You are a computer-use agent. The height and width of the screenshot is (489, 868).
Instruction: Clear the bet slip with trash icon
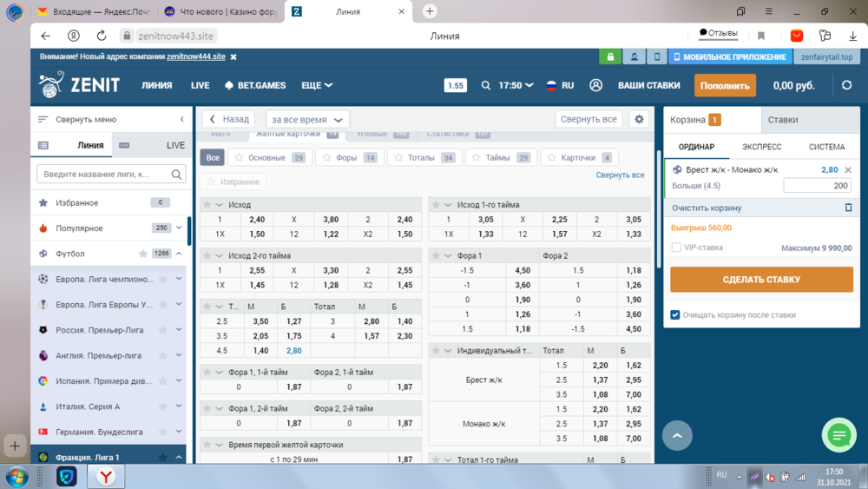pyautogui.click(x=848, y=208)
